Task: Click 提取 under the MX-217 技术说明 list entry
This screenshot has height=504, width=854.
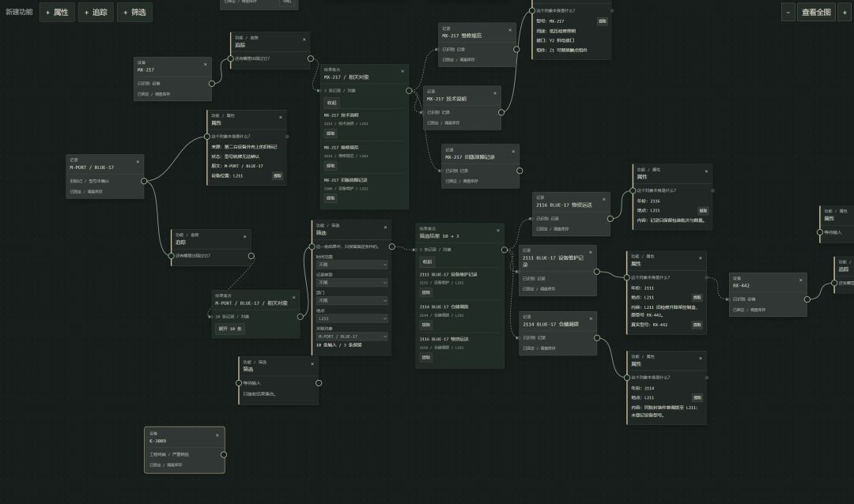Action: click(331, 134)
